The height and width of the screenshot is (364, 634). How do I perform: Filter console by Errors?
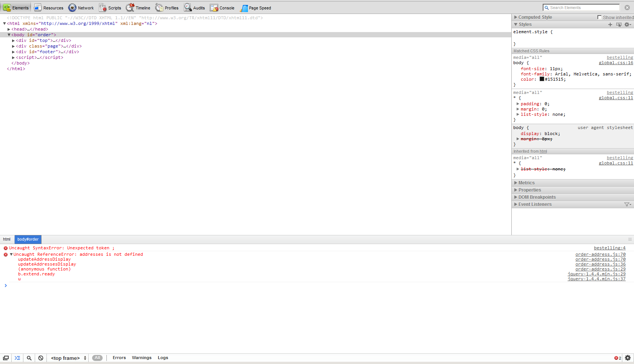click(x=119, y=358)
